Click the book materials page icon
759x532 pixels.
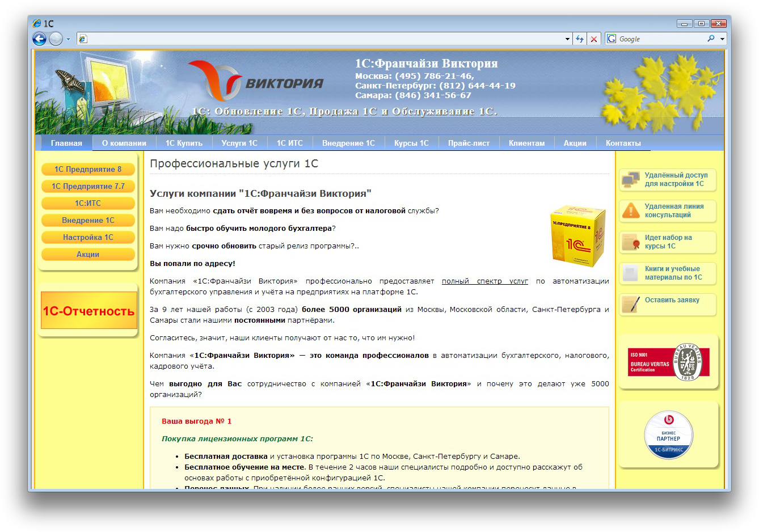[x=630, y=273]
